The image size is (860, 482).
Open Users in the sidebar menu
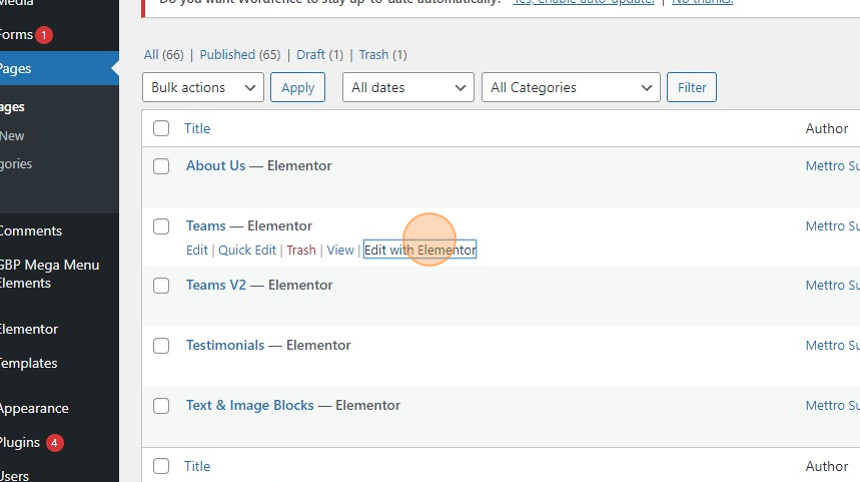(14, 476)
